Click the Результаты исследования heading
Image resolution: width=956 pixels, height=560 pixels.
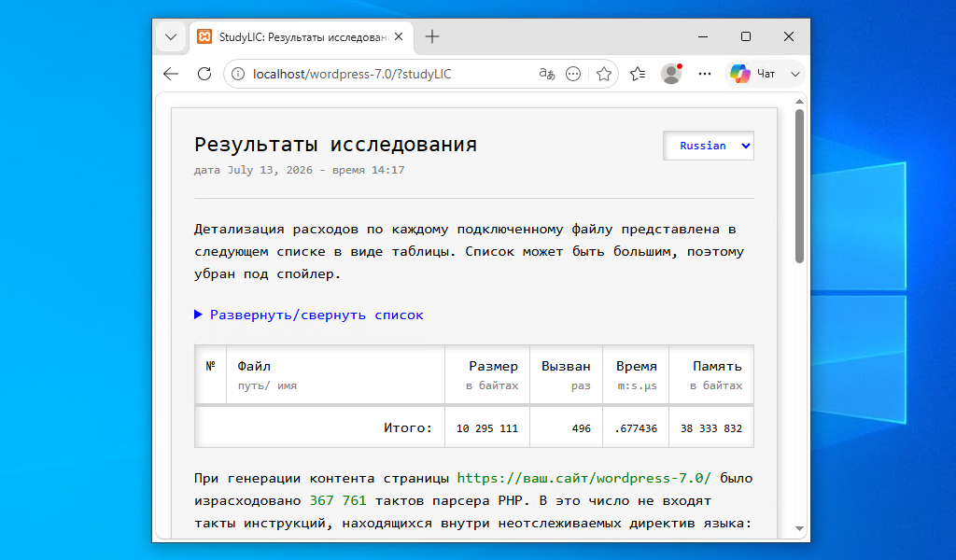(x=335, y=145)
